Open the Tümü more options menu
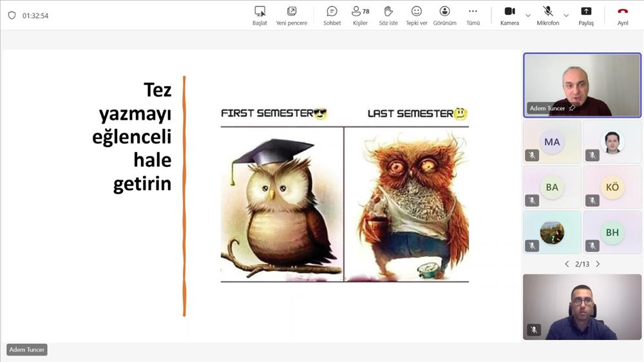 [473, 15]
